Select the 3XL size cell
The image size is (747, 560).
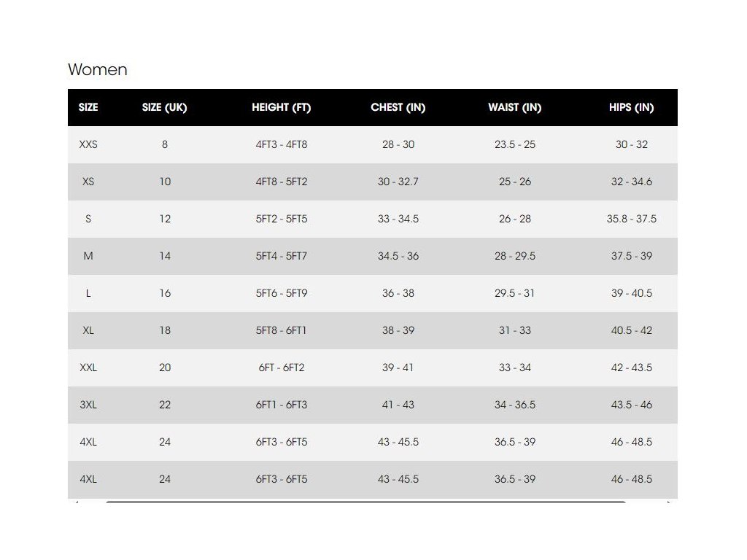pos(88,405)
